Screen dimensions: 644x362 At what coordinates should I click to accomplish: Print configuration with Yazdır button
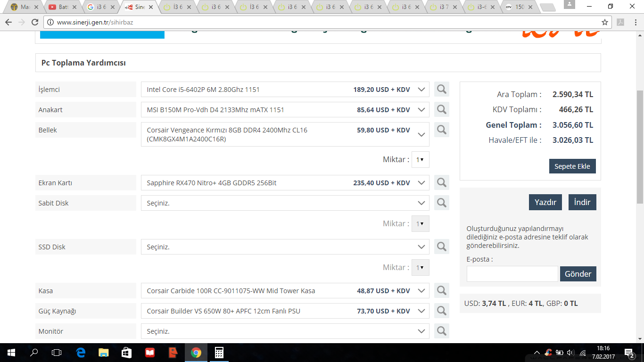[545, 202]
